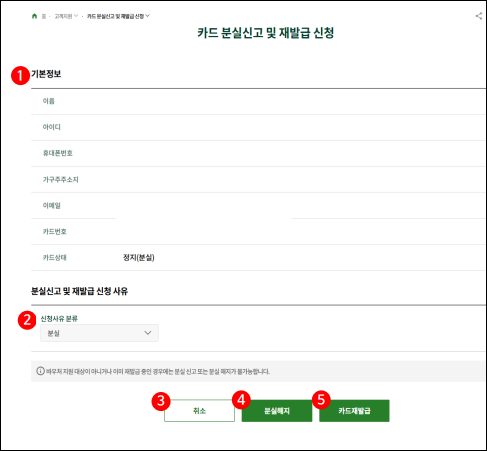
Task: Click the green home icon in breadcrumb
Action: coord(34,16)
